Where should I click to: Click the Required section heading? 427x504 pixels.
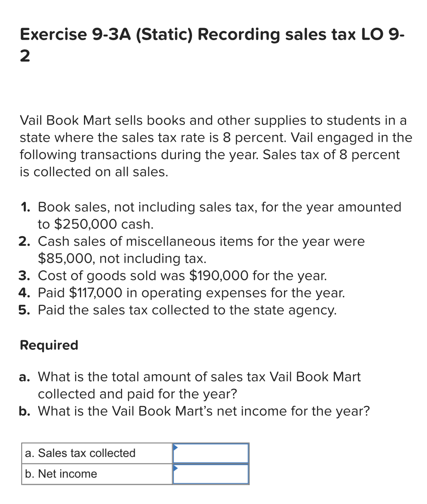click(x=49, y=345)
